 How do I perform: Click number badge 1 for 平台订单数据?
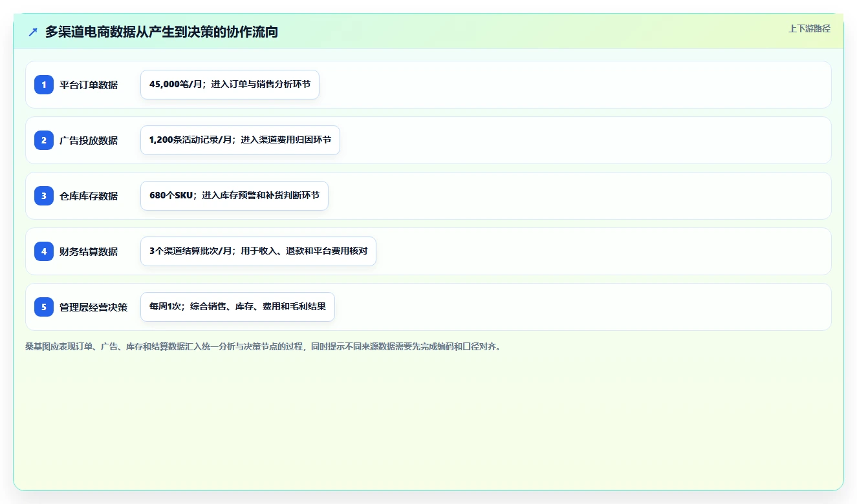tap(44, 85)
